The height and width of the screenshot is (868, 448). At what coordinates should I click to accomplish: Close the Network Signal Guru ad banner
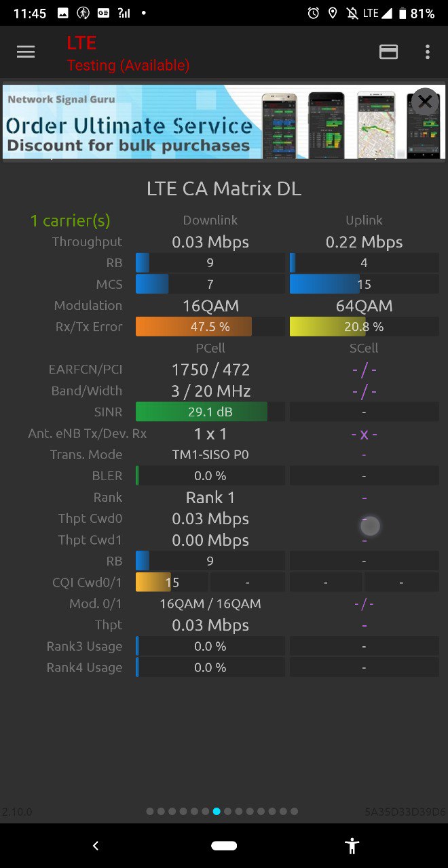(425, 102)
